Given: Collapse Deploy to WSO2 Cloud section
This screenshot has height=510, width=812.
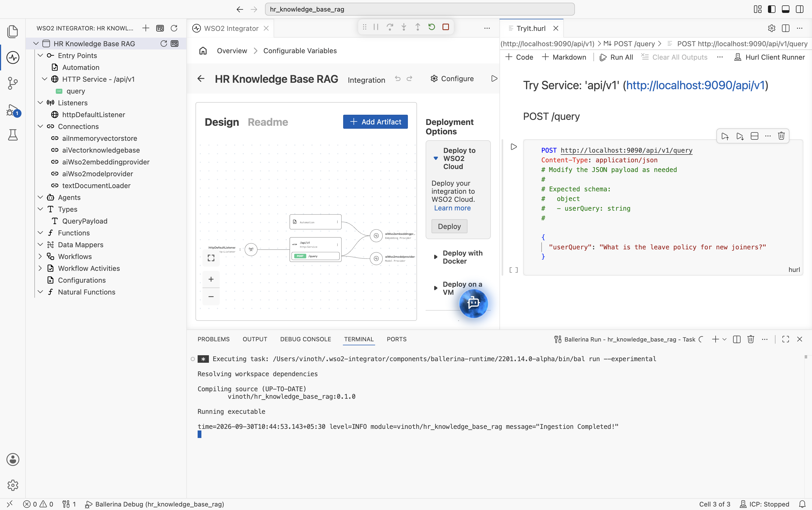Looking at the screenshot, I should click(x=436, y=158).
